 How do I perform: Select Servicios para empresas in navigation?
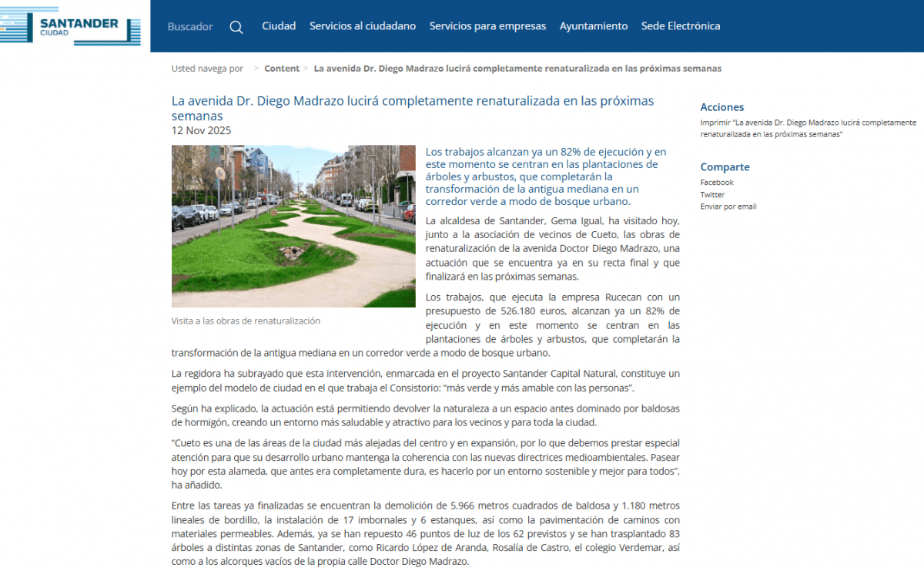pos(487,26)
